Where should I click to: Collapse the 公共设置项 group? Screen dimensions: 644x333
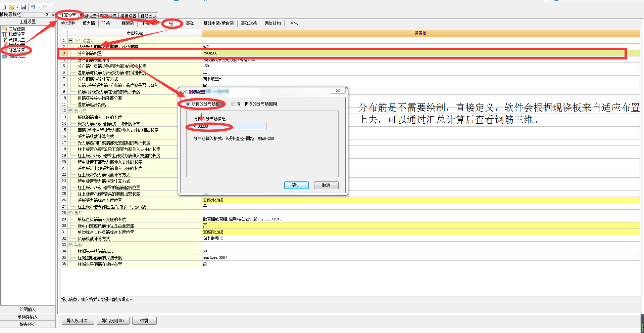[x=71, y=40]
